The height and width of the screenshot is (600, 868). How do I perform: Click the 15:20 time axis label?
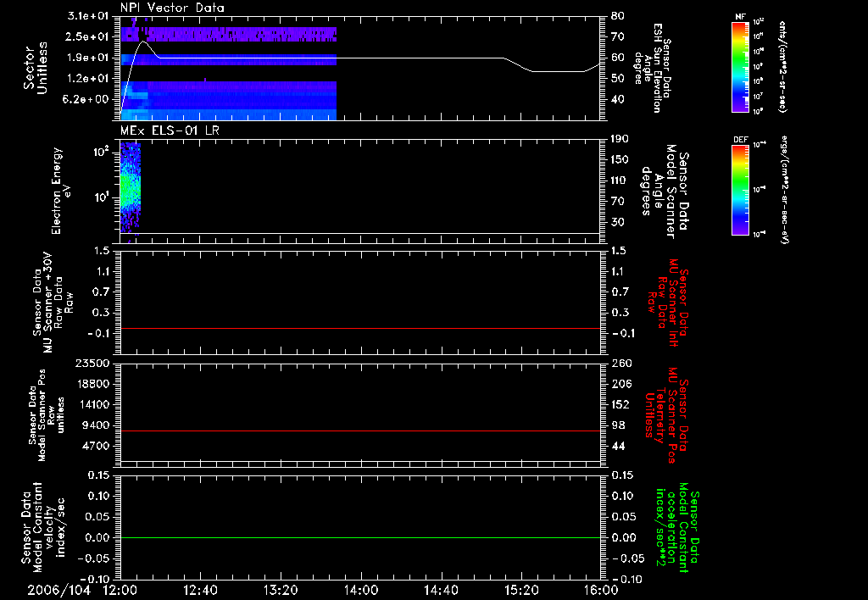click(521, 590)
